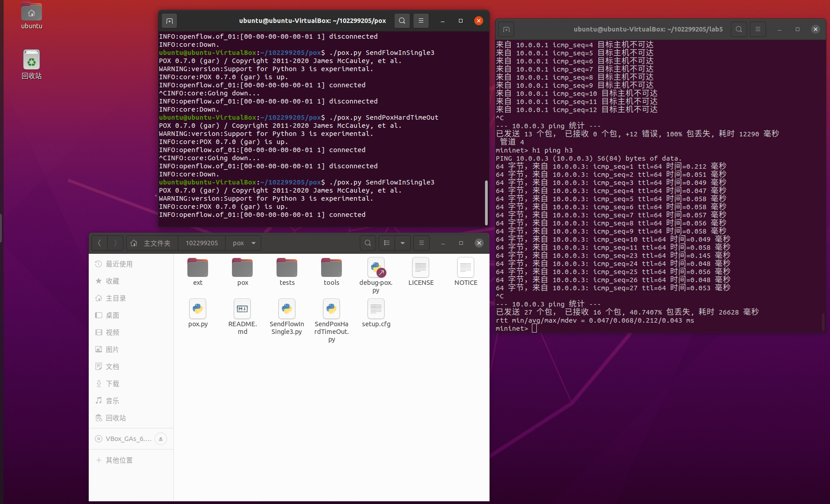Click search icon in pox terminal titlebar
The image size is (830, 504).
402,21
